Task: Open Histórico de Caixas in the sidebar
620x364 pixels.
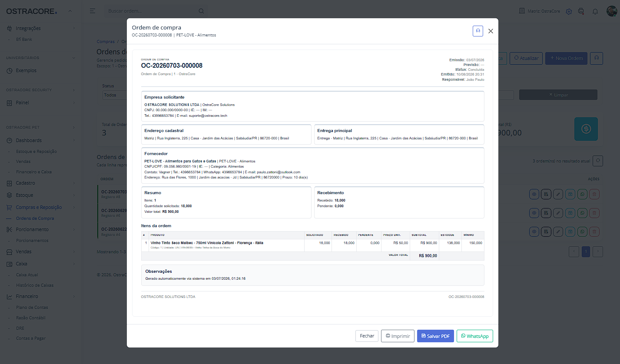Action: point(35,285)
